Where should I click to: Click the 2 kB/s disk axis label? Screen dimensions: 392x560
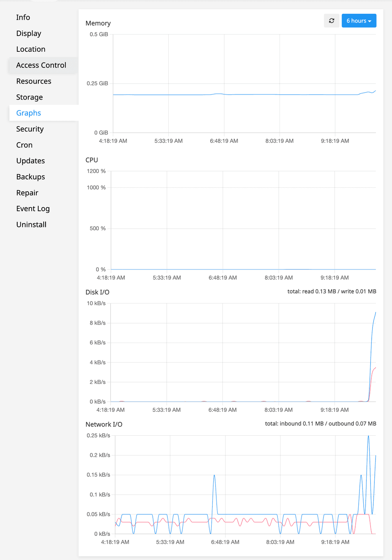[98, 382]
